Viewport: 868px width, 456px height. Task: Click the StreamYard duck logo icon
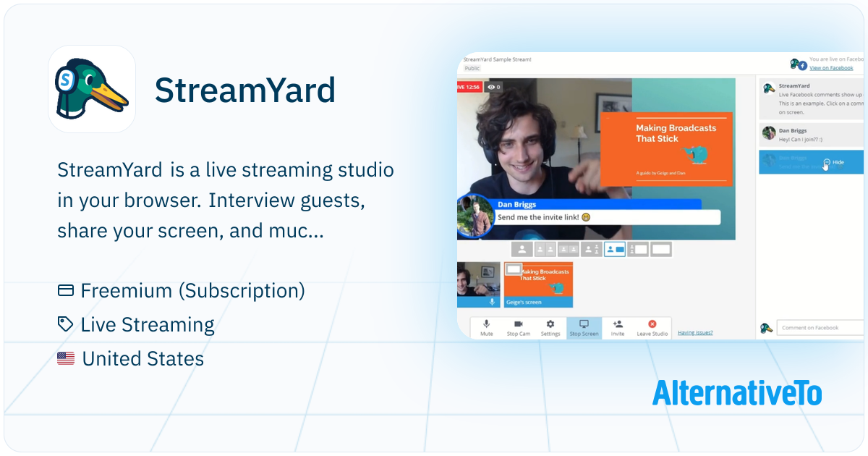click(92, 89)
